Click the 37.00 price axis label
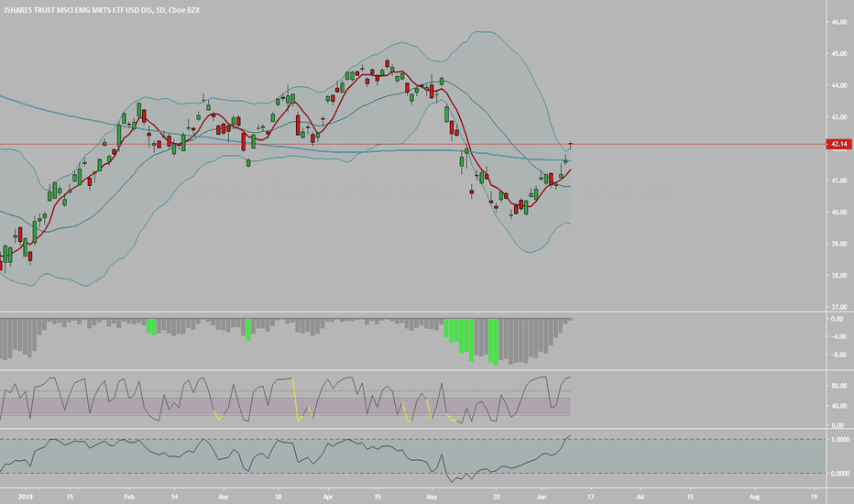 839,307
